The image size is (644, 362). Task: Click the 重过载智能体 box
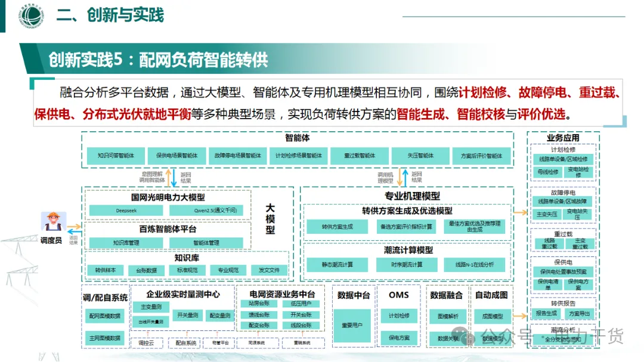360,156
